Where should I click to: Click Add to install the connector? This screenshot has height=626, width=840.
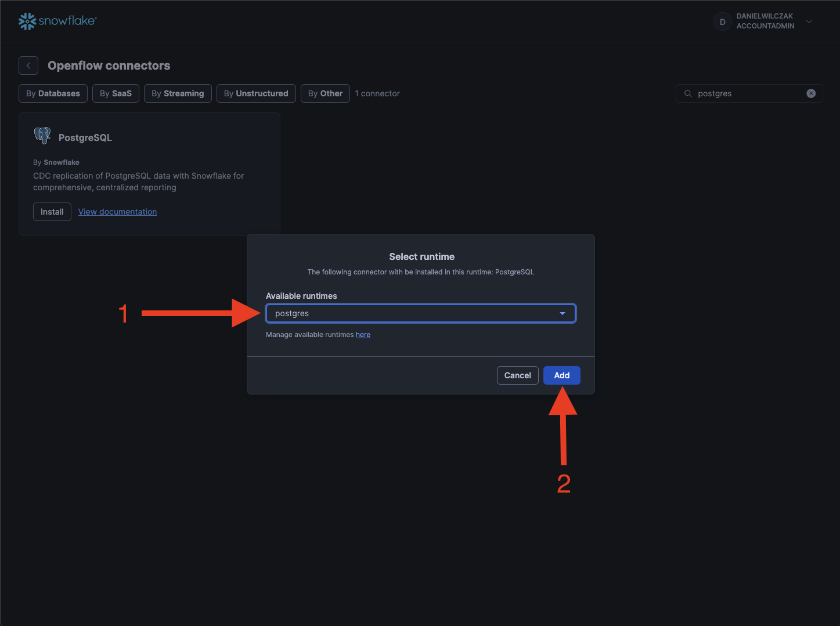pyautogui.click(x=561, y=375)
